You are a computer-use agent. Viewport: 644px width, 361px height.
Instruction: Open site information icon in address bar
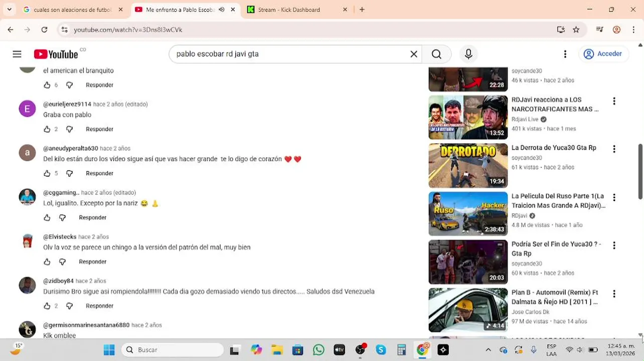pos(64,30)
